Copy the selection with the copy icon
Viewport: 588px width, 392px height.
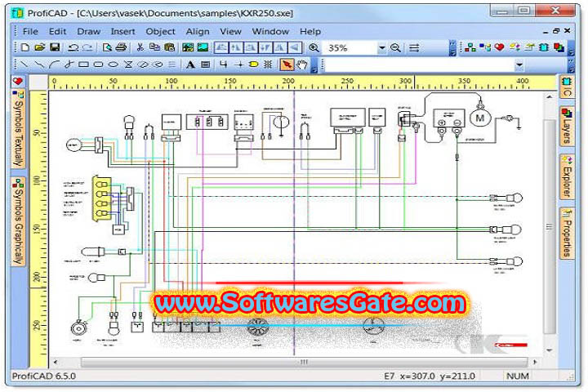click(x=154, y=47)
